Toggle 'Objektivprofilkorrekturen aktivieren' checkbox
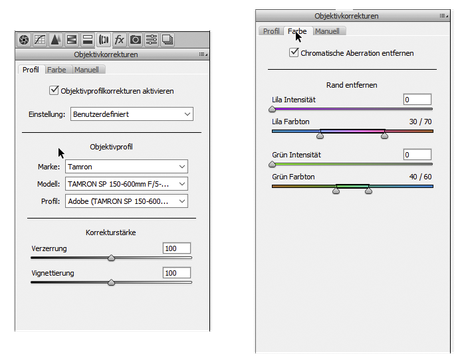Viewport: 460px width, 362px height. (54, 90)
